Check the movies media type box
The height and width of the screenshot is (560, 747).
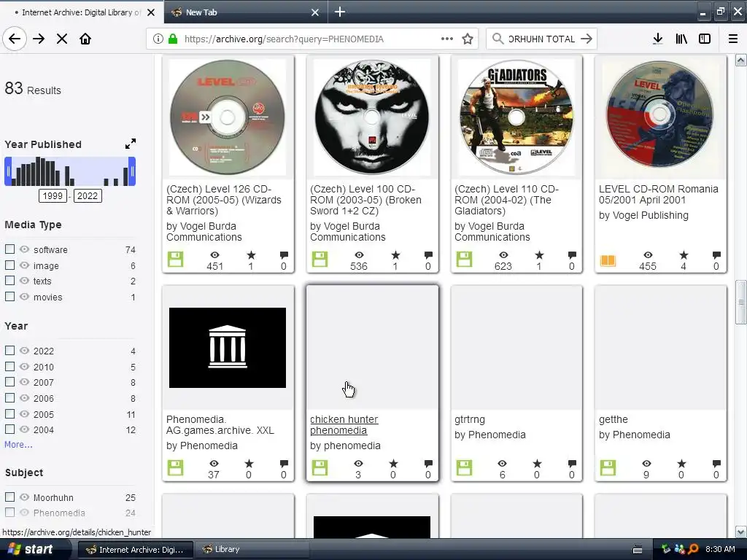pyautogui.click(x=9, y=296)
